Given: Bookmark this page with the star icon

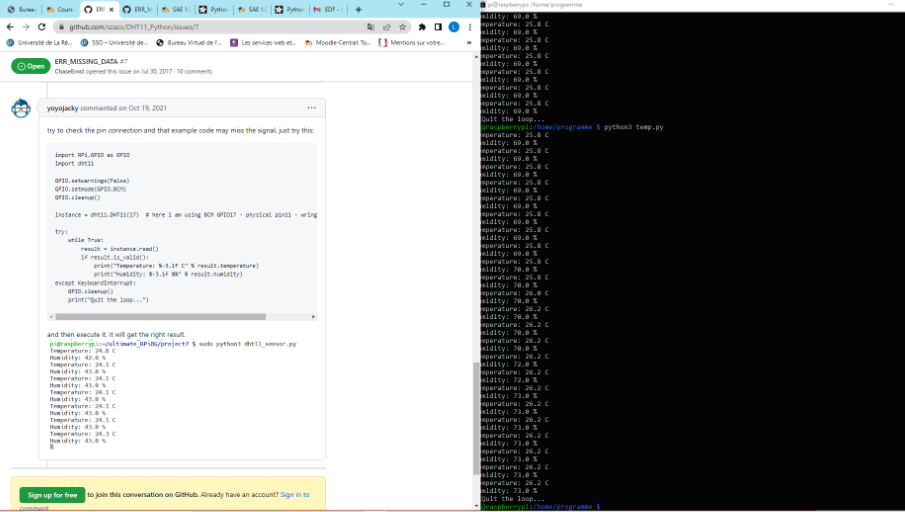Looking at the screenshot, I should point(402,27).
